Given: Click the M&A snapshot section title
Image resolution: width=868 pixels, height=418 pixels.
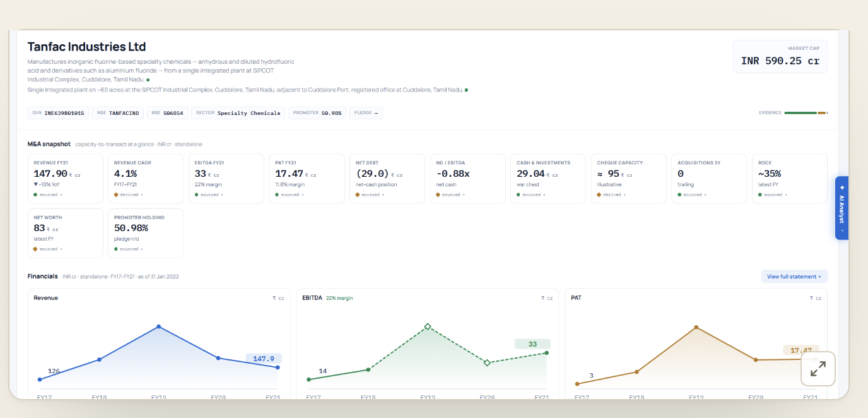Looking at the screenshot, I should click(x=49, y=144).
